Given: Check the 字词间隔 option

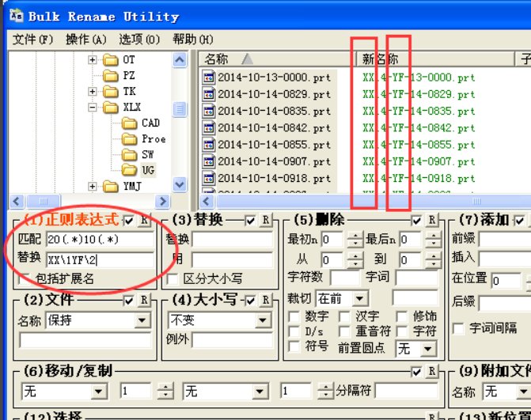Looking at the screenshot, I should coord(458,328).
